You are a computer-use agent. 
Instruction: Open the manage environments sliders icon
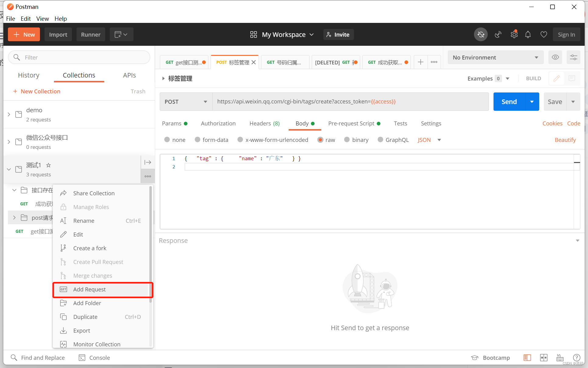573,57
